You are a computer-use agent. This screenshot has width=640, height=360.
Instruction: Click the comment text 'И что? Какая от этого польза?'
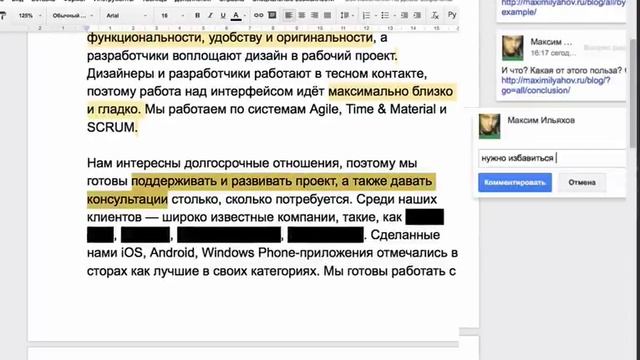pyautogui.click(x=562, y=70)
